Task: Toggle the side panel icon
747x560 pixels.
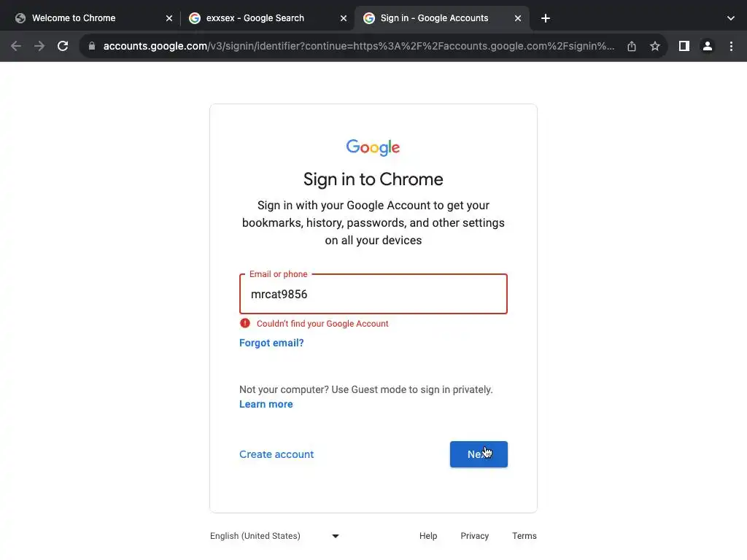Action: (x=684, y=46)
